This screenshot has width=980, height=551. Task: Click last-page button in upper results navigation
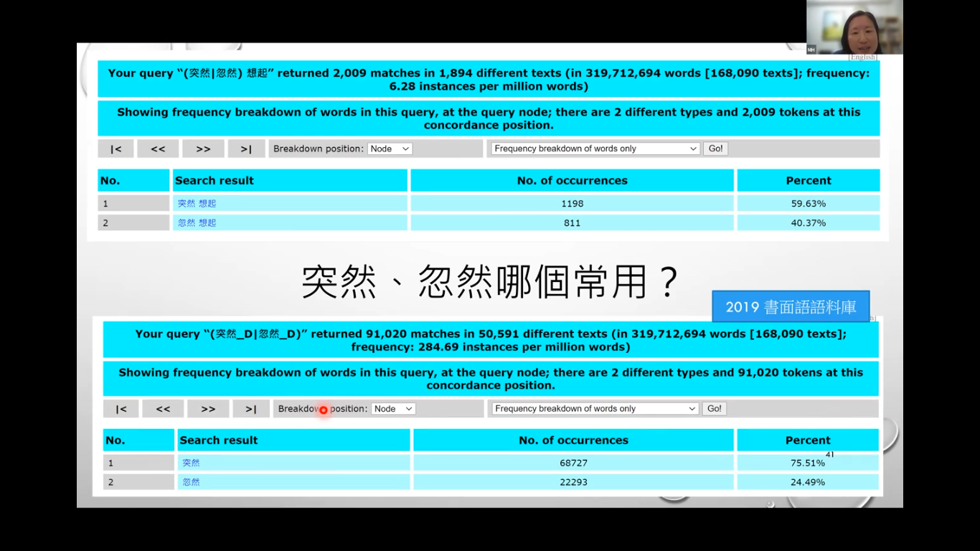tap(246, 149)
